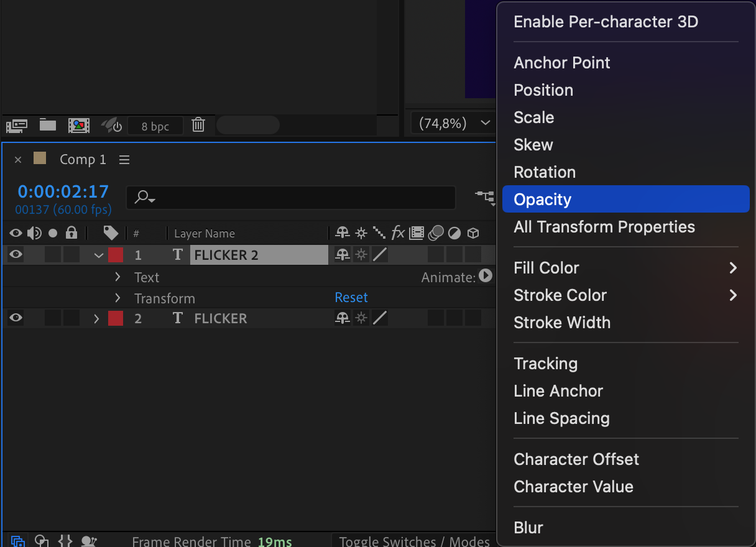Collapse the FLICKER 2 layer properties

click(x=98, y=255)
